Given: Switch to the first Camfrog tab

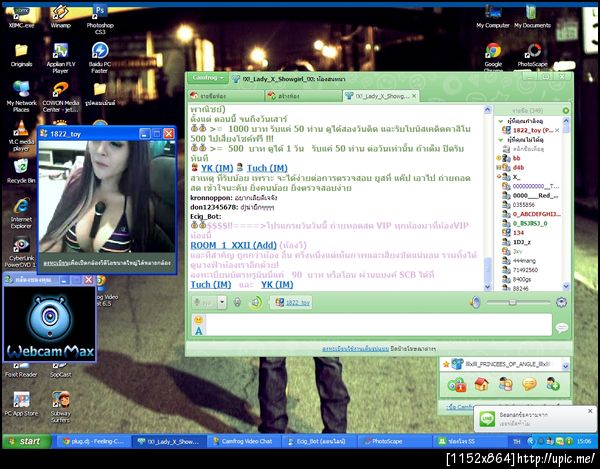Looking at the screenshot, I should point(227,96).
